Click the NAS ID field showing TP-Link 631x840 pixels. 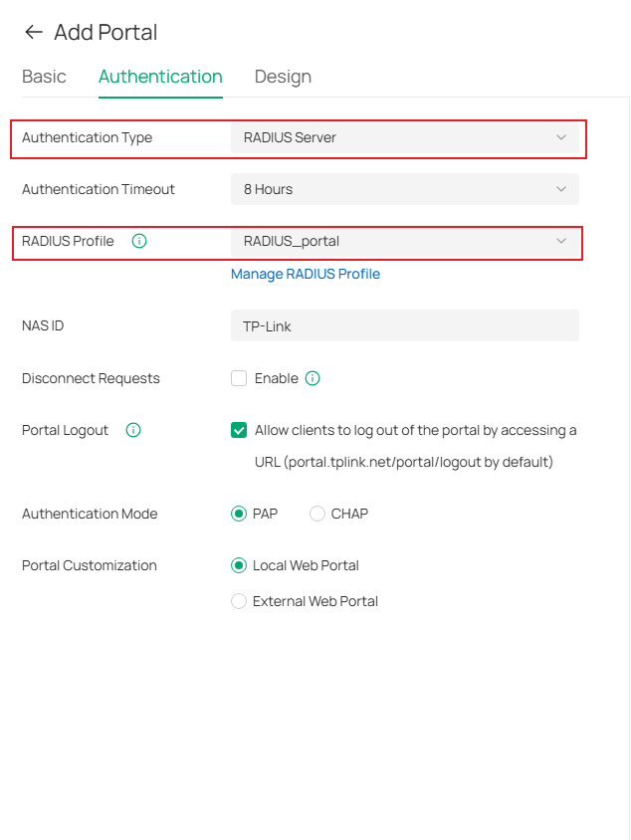point(404,325)
